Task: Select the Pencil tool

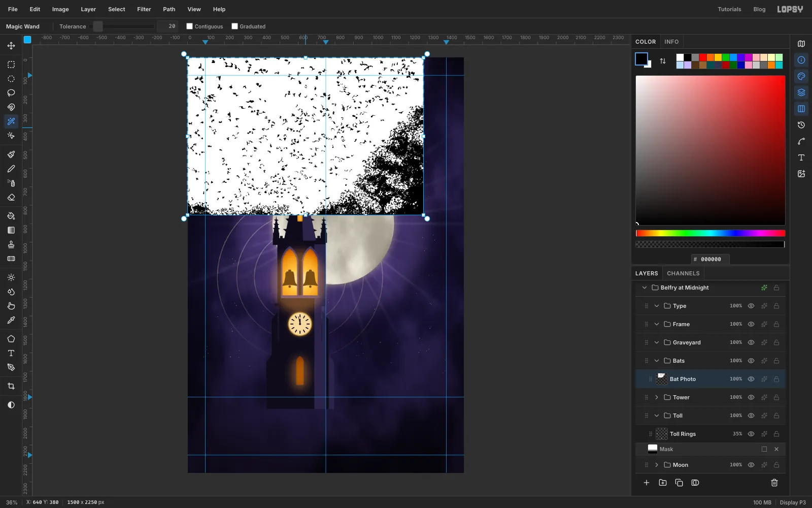Action: coord(11,169)
